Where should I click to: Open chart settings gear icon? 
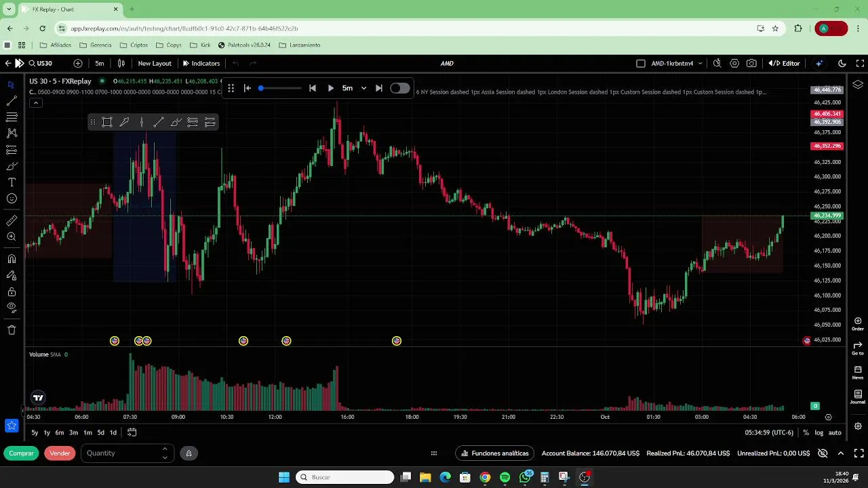pyautogui.click(x=734, y=63)
